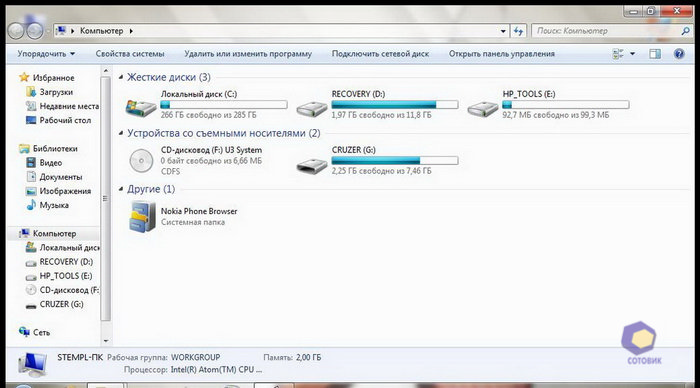The width and height of the screenshot is (700, 388).
Task: Click the computer icon in the details pane
Action: point(32,363)
